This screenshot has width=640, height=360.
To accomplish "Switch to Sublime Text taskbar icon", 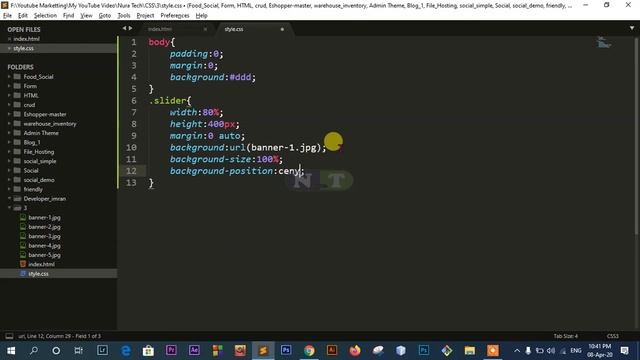I will [263, 351].
